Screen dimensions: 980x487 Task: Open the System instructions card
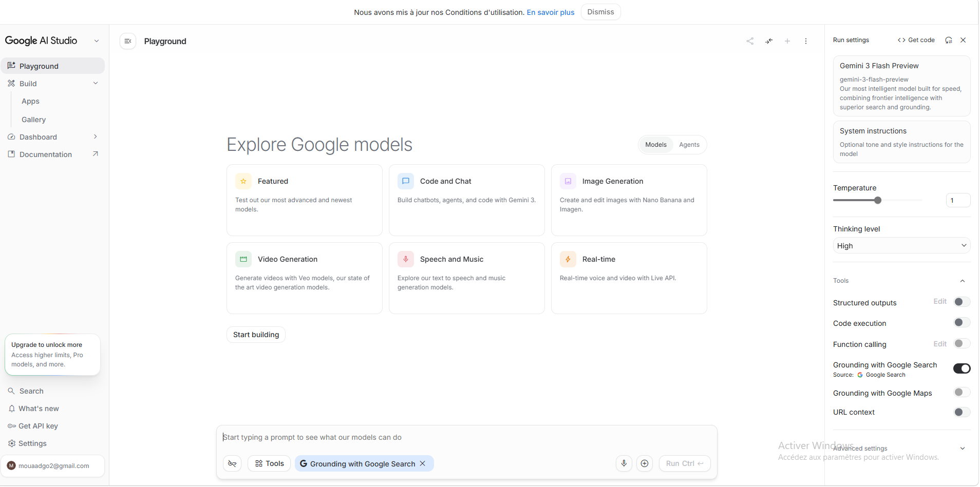click(901, 142)
